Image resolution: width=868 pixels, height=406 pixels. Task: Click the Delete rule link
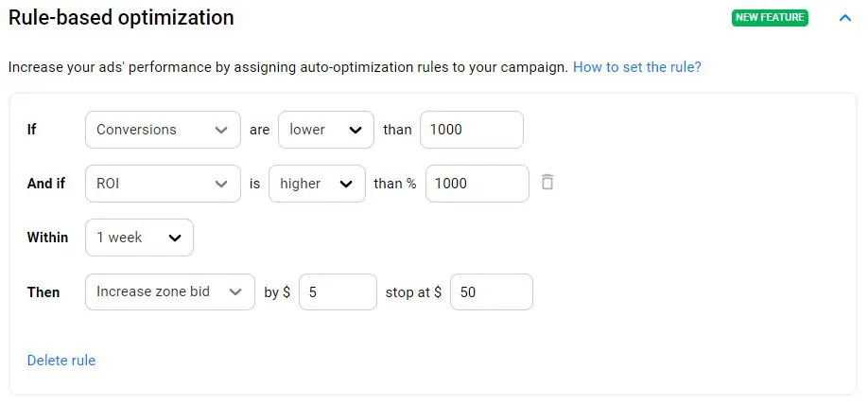point(61,361)
